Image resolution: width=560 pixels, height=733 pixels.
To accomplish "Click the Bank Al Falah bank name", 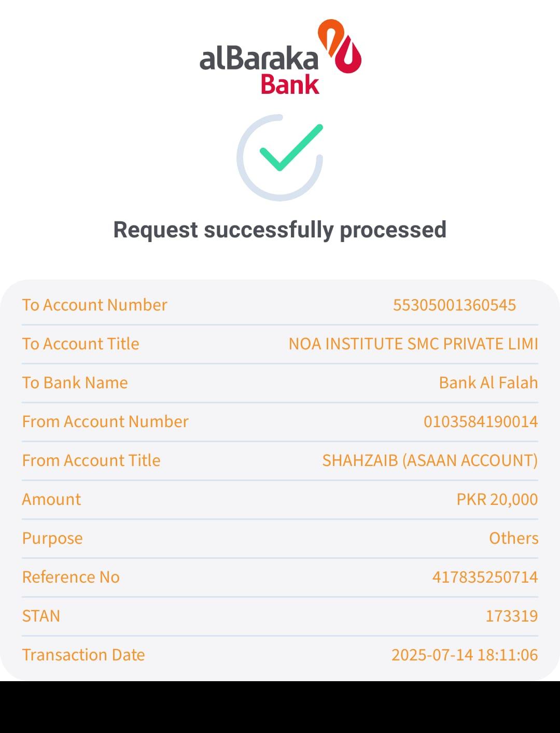I will (488, 383).
